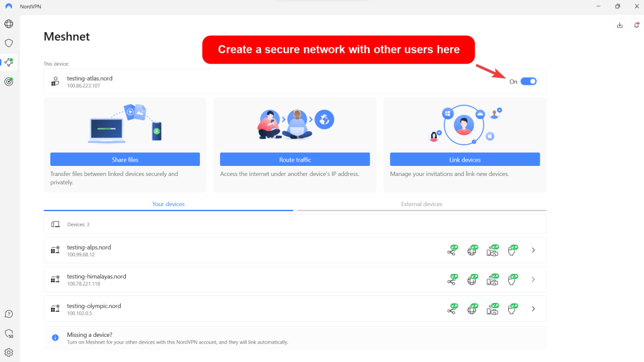Restore down the NordVPN window
Screen dimensions: 644x362
[618, 6]
